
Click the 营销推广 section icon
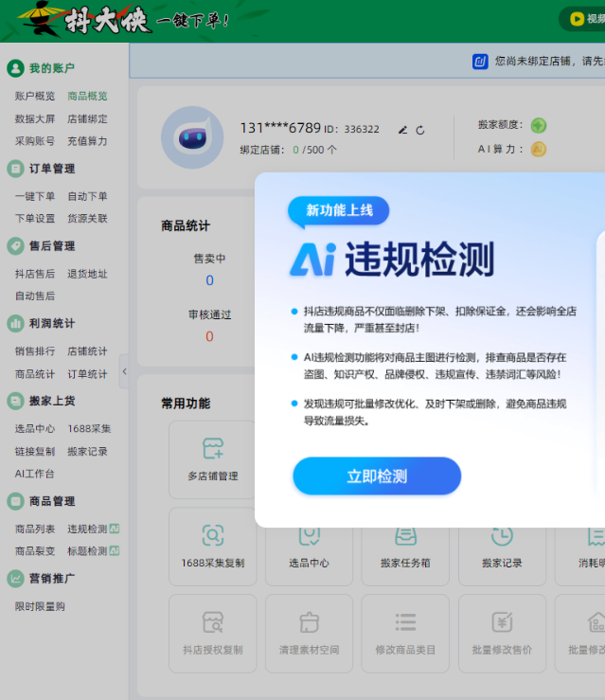click(x=15, y=579)
